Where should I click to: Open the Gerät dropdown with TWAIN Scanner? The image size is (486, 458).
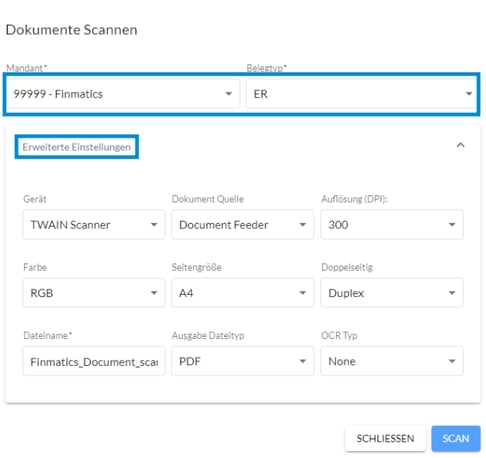[x=94, y=224]
